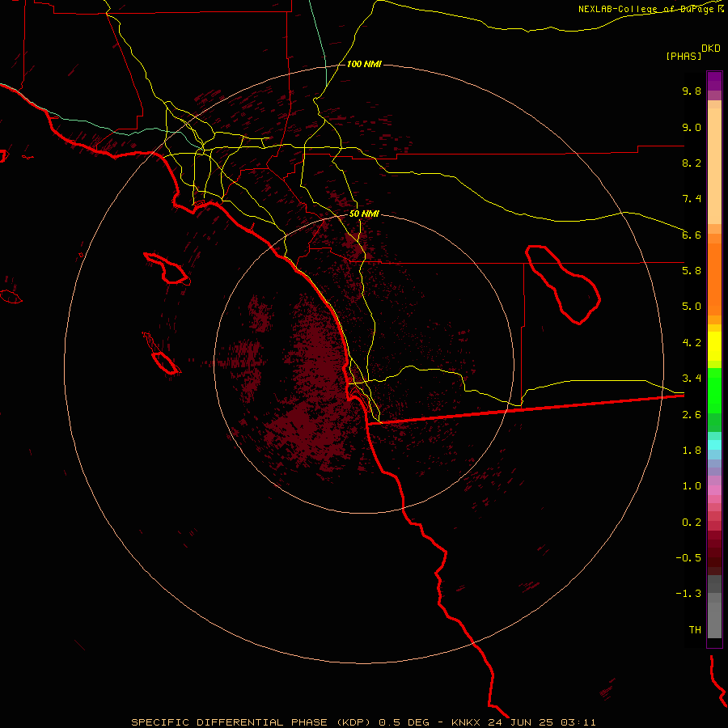Pick the pale peach band of the color bar
Image resolution: width=728 pixels, height=728 pixels.
pos(714,166)
